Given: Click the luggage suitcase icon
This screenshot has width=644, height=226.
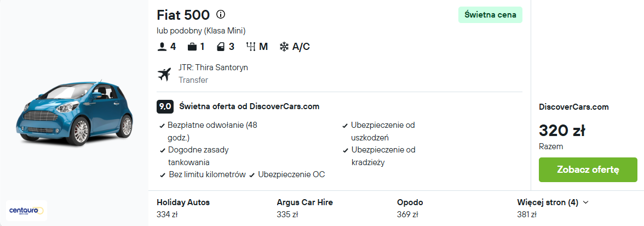Looking at the screenshot, I should (192, 47).
